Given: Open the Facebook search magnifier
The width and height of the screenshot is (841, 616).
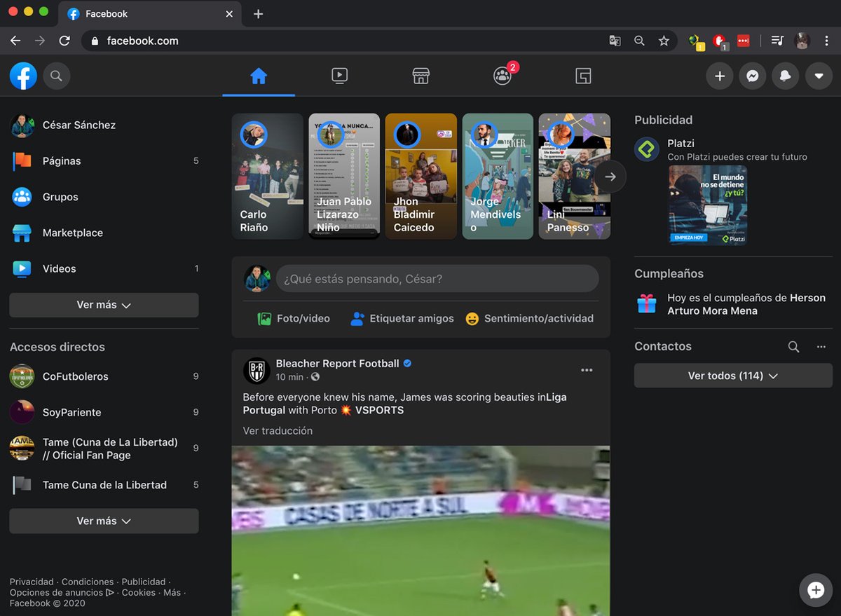Looking at the screenshot, I should pos(57,76).
